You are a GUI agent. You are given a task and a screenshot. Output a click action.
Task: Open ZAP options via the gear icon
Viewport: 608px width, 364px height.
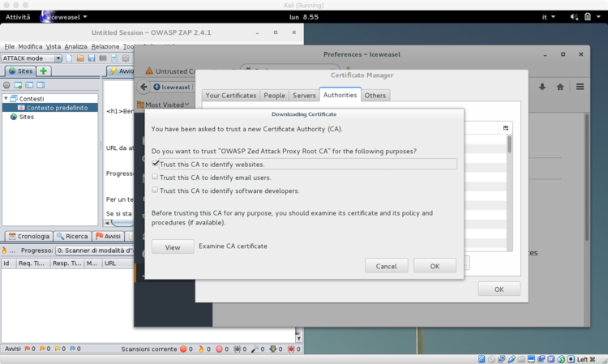[126, 58]
